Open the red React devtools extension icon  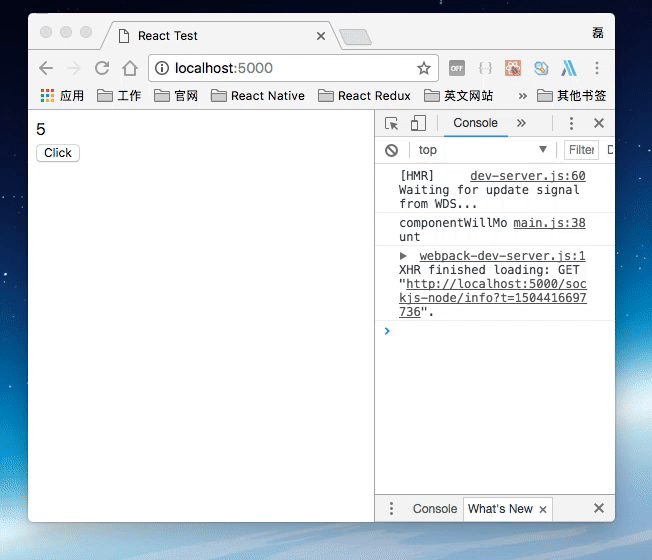tap(513, 68)
